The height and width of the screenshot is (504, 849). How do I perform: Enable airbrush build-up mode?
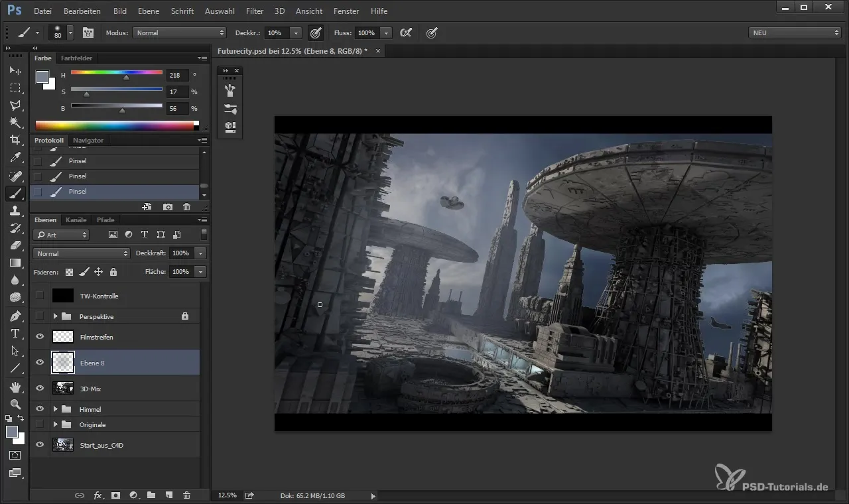coord(405,32)
